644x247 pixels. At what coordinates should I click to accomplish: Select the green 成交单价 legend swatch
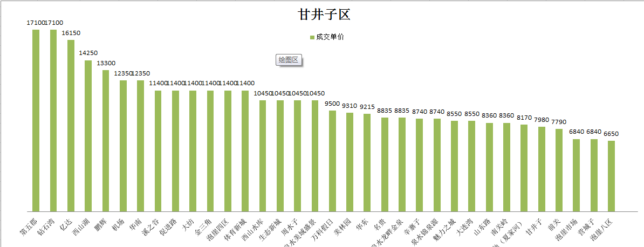pos(312,37)
